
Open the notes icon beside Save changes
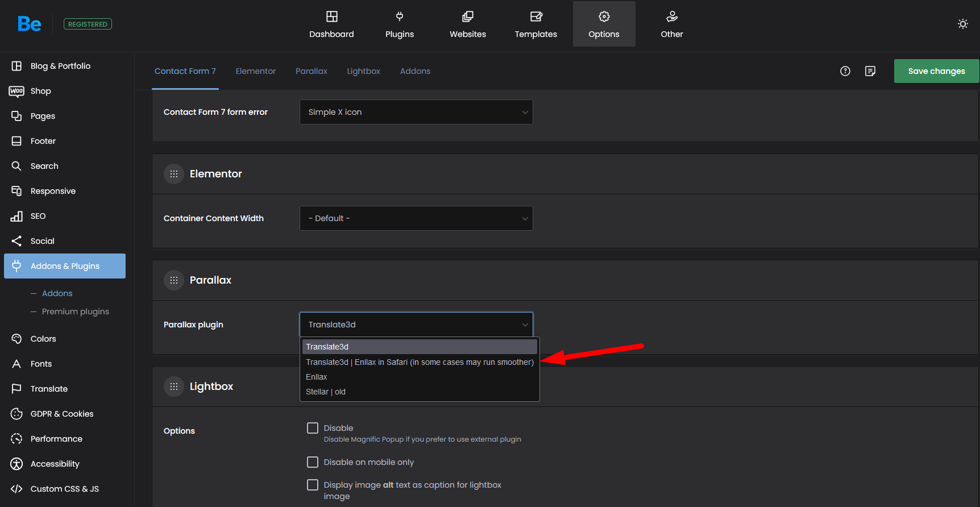[x=870, y=71]
